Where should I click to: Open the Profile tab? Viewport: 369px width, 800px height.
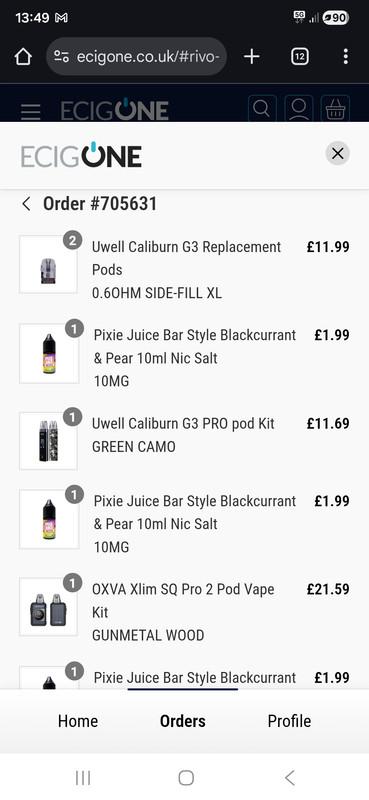(x=289, y=721)
